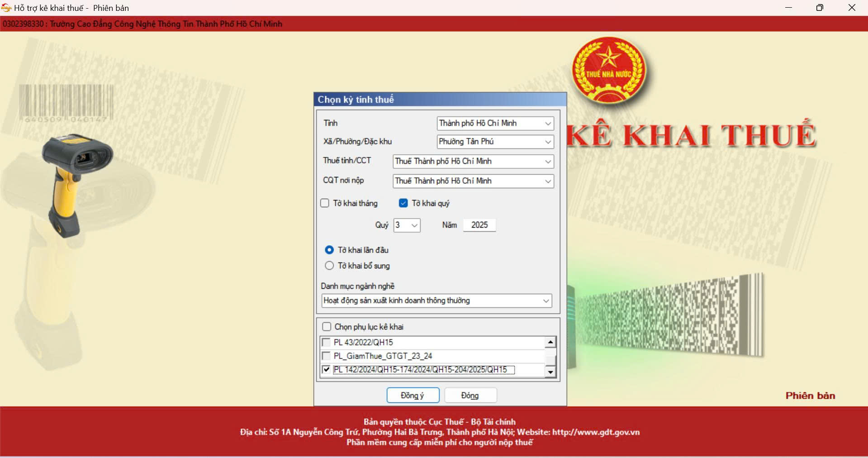The height and width of the screenshot is (458, 868).
Task: Open the Quý quarter dropdown
Action: [414, 225]
